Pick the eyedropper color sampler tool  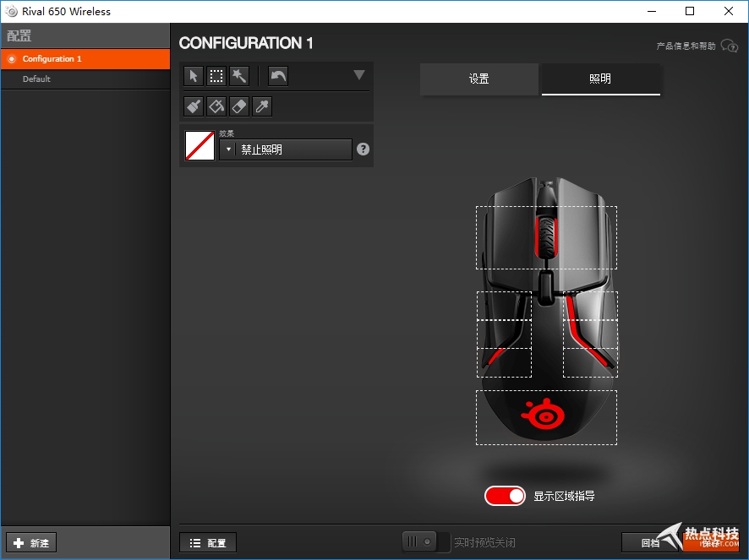pos(262,106)
